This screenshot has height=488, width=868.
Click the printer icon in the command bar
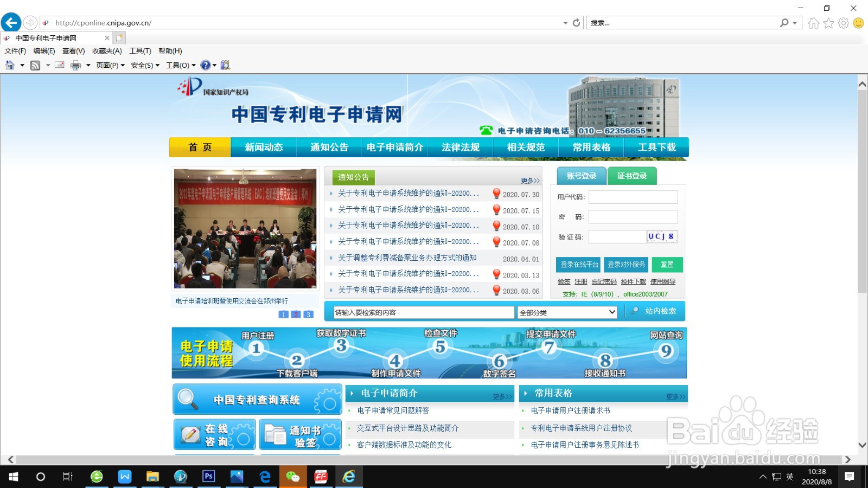click(x=75, y=66)
